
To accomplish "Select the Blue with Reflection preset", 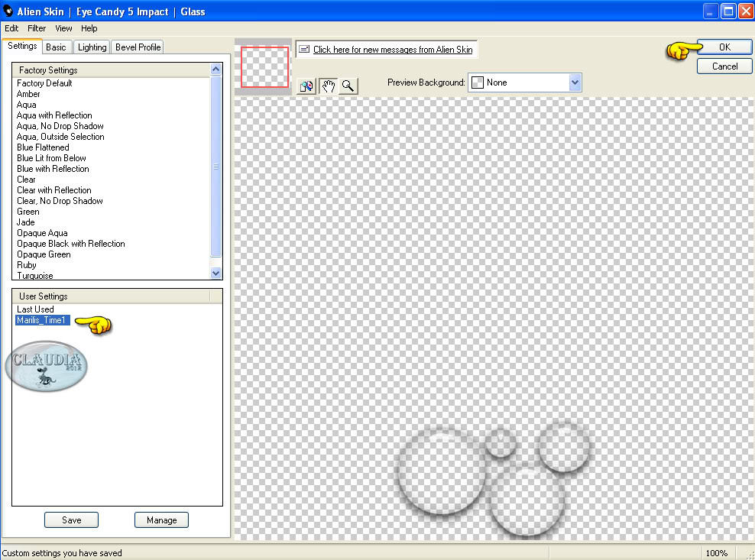I will click(x=53, y=169).
